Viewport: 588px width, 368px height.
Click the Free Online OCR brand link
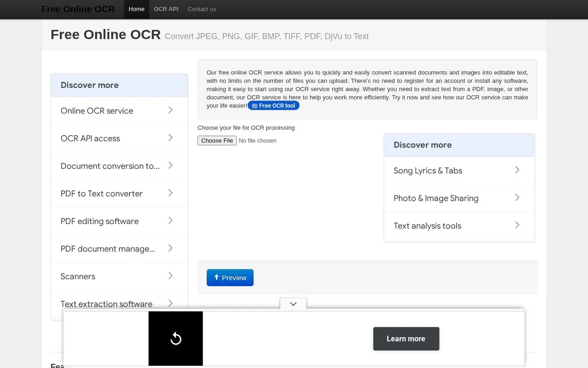78,9
